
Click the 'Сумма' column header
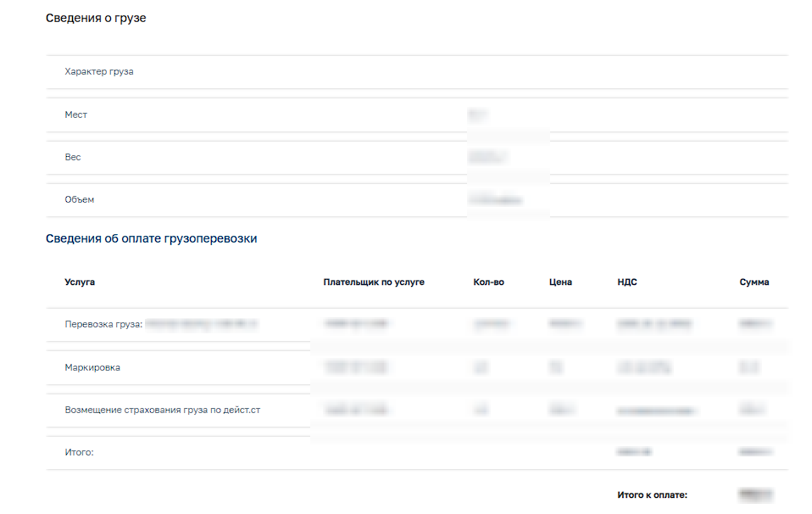[754, 282]
